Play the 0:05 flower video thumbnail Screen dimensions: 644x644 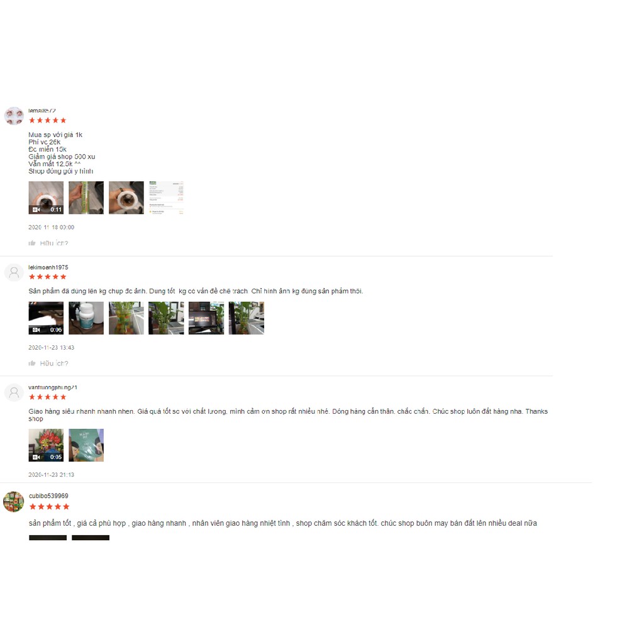[x=46, y=445]
